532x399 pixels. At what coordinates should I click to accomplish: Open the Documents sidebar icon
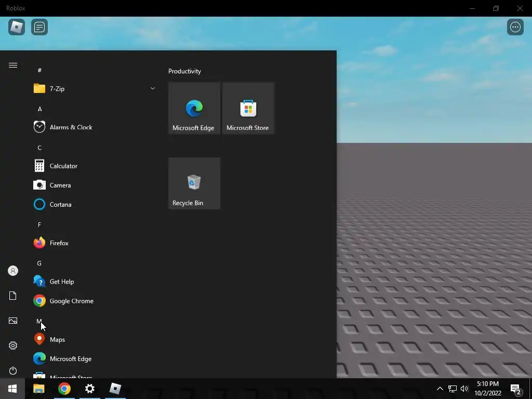13,296
